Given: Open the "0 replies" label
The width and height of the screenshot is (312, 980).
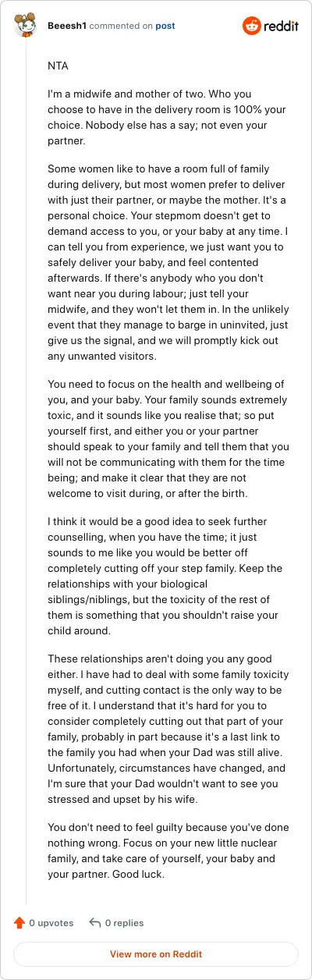Looking at the screenshot, I should point(125,923).
